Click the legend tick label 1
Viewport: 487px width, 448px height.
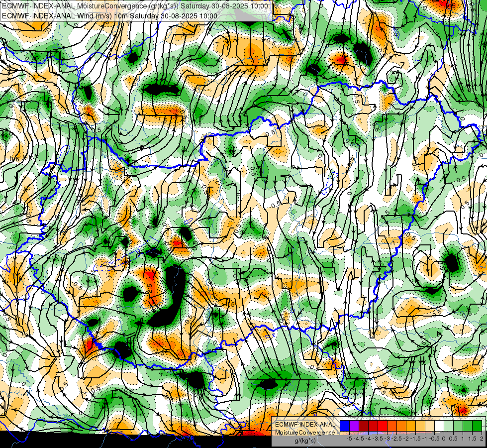(463, 439)
